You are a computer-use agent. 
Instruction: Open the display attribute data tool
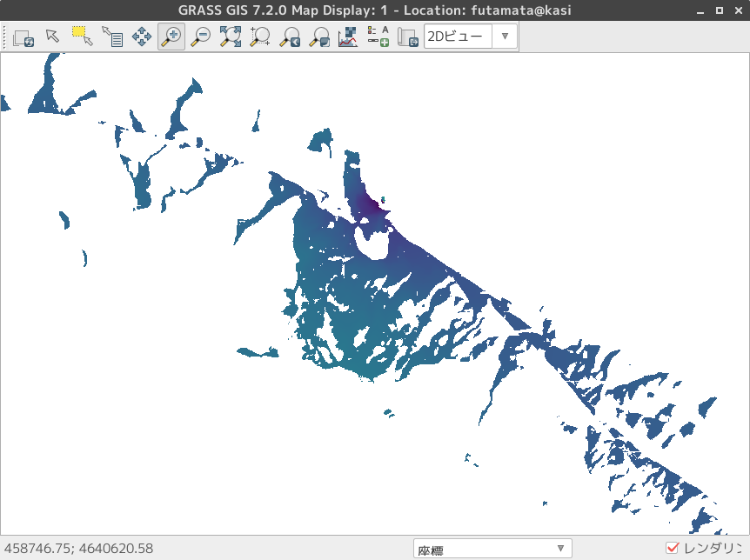click(116, 37)
